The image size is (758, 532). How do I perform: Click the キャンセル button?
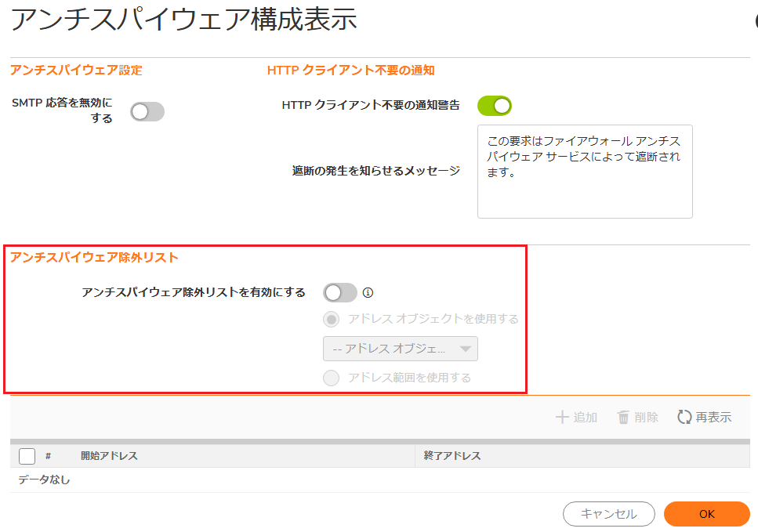pos(608,514)
